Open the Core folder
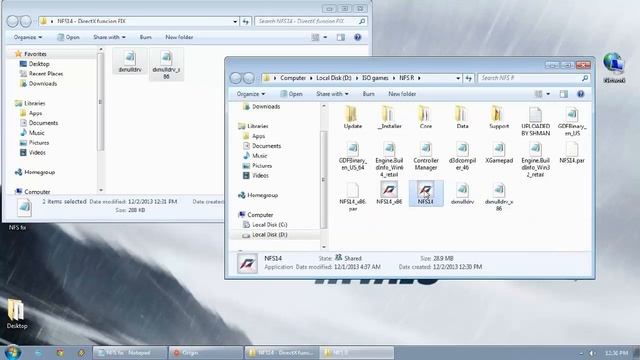 (426, 118)
